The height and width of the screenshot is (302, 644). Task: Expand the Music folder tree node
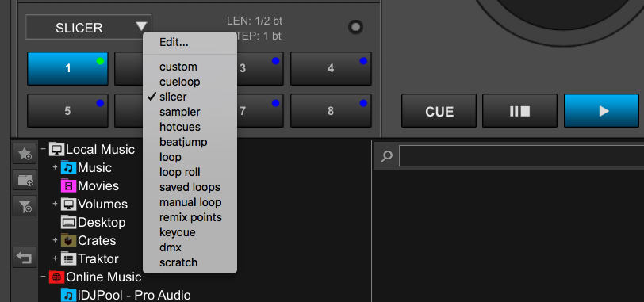click(55, 167)
